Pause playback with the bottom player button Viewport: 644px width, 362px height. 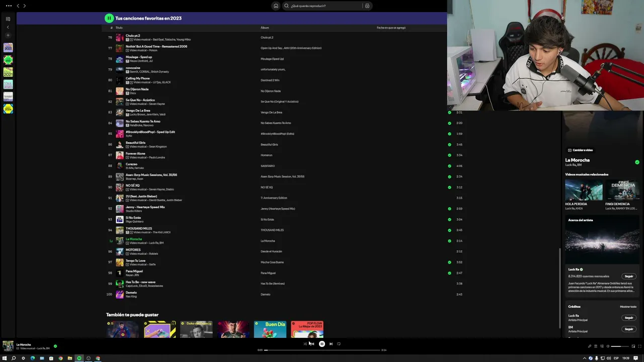322,344
